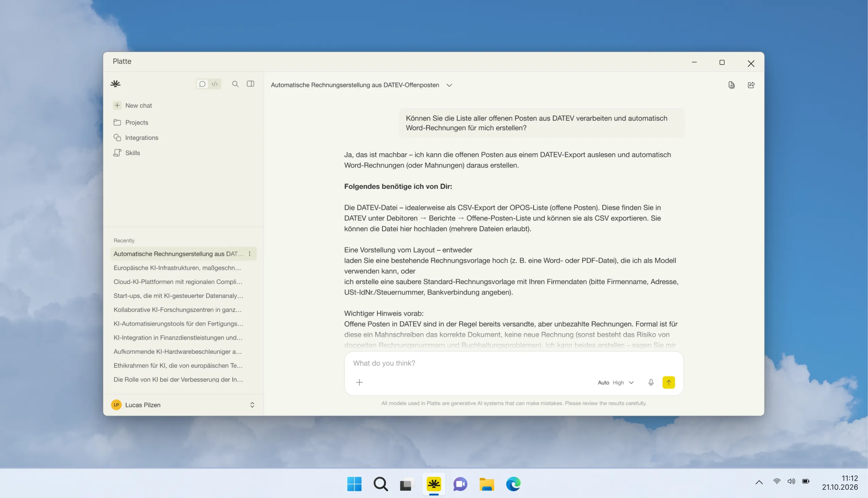Open chat Cloud-KI-Plattformen mit regionalen Compli…

(x=178, y=282)
